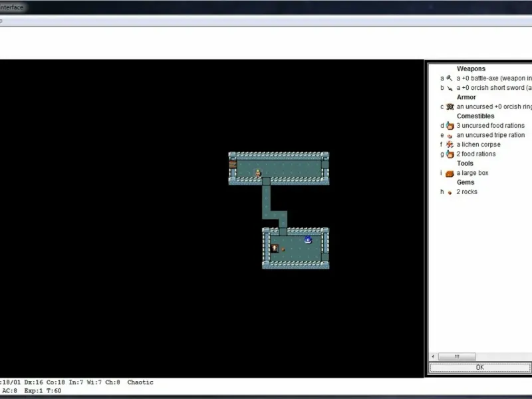This screenshot has width=532, height=399.
Task: Select 'an uncursed tripe ration' row
Action: click(483, 135)
